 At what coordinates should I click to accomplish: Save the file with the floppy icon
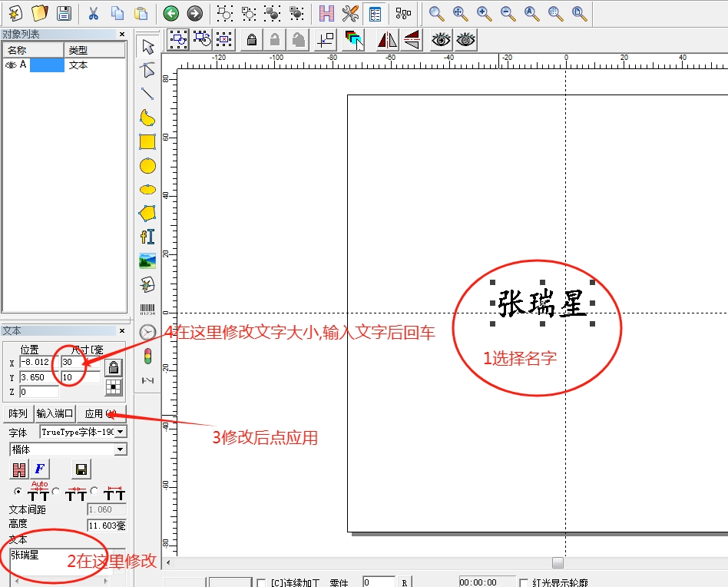click(64, 14)
